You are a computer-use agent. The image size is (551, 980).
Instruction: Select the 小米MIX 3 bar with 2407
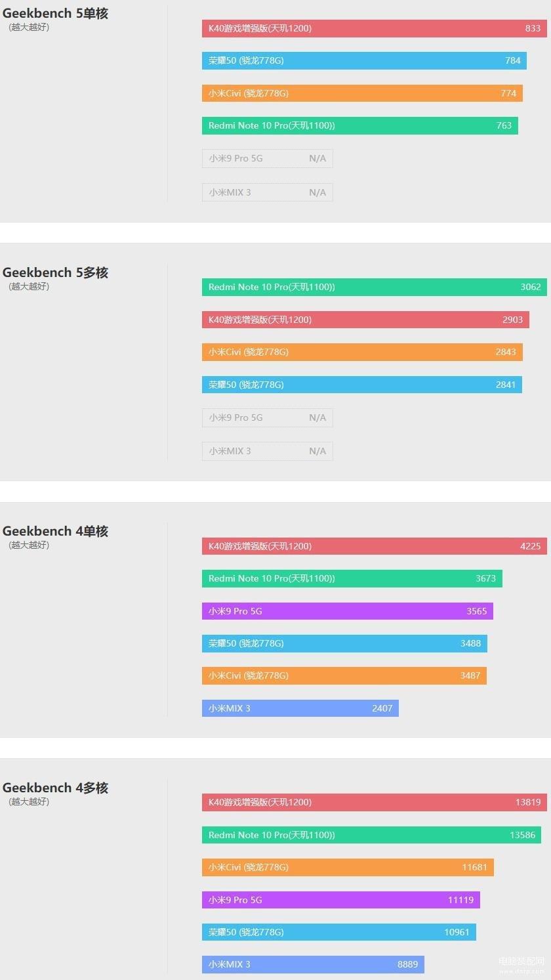[x=300, y=708]
